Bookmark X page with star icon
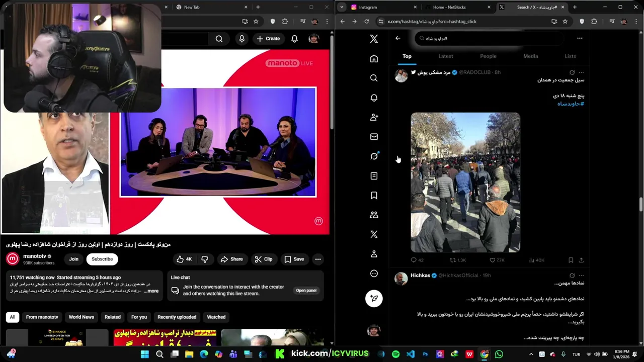The height and width of the screenshot is (362, 644). click(x=565, y=22)
